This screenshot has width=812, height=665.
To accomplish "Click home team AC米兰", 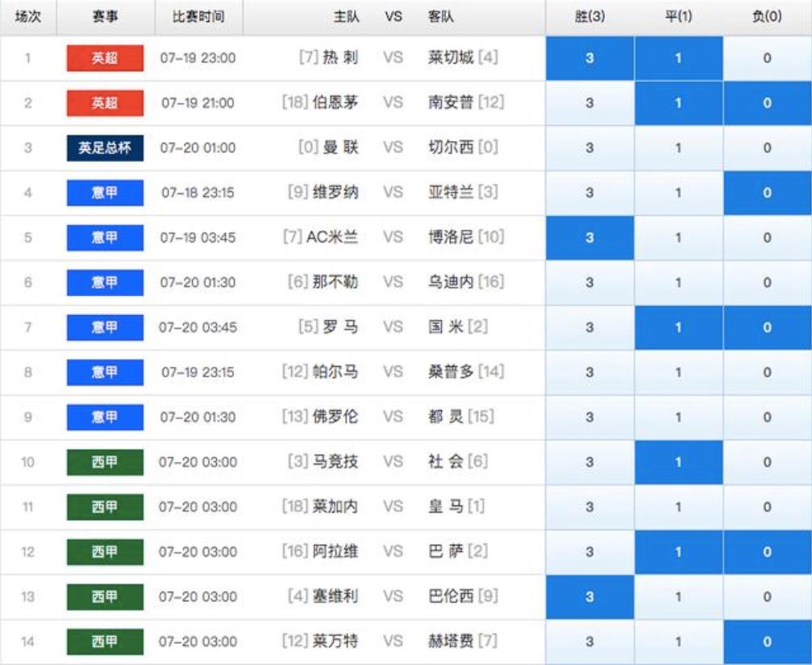I will [x=332, y=237].
